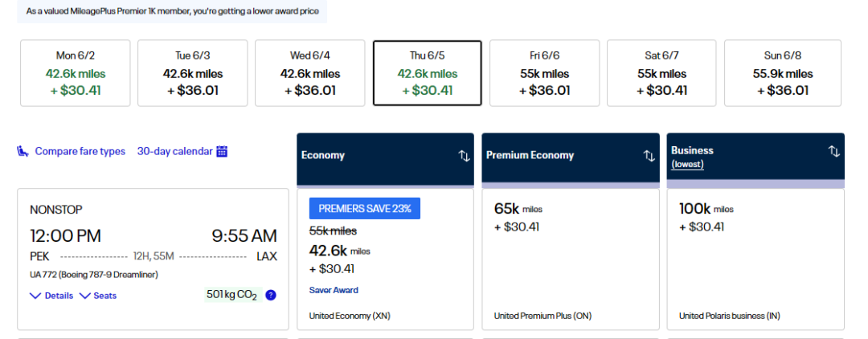Click the CO2 info question mark icon
This screenshot has height=339, width=868.
point(271,295)
